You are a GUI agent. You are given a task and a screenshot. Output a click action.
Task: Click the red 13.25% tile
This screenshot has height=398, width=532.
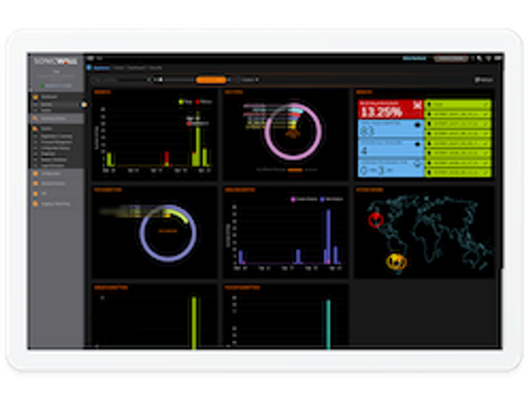(x=390, y=109)
